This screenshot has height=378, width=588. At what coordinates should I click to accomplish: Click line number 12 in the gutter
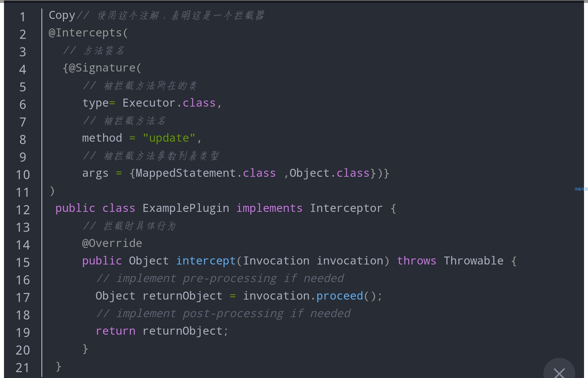coord(23,210)
